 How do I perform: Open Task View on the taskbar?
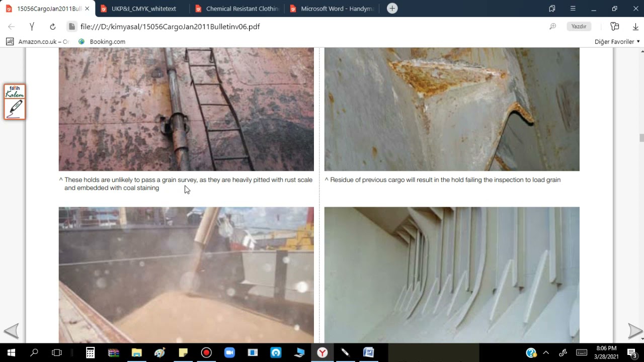pyautogui.click(x=57, y=352)
